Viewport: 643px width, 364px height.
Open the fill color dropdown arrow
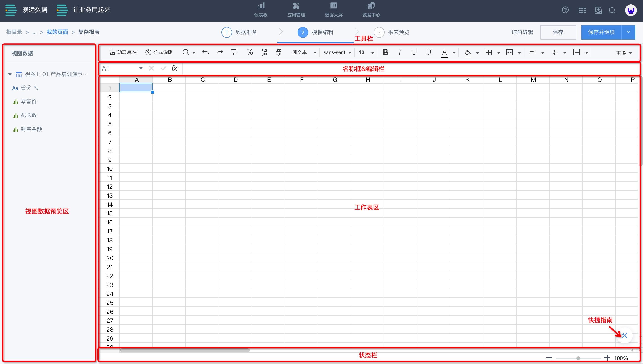pos(477,53)
